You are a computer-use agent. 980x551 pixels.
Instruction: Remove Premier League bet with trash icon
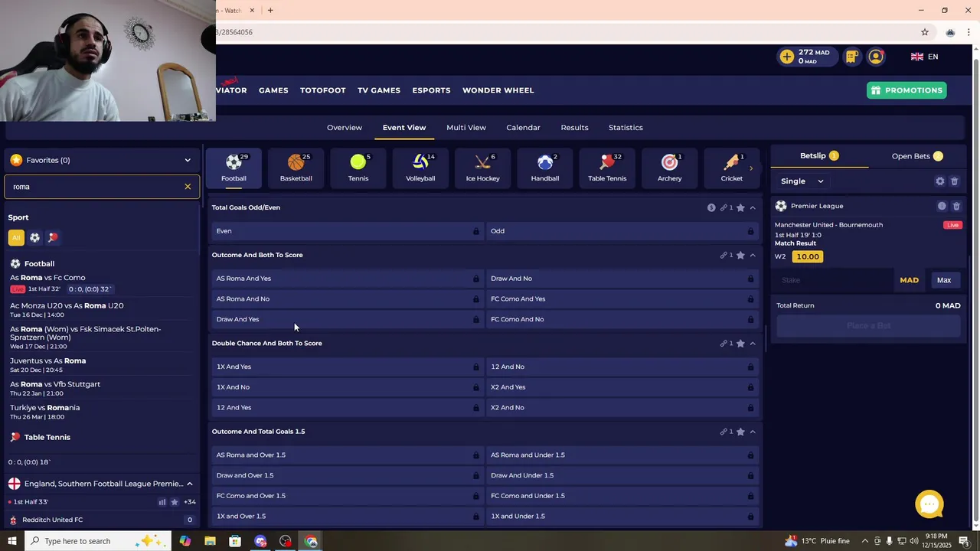pos(956,206)
